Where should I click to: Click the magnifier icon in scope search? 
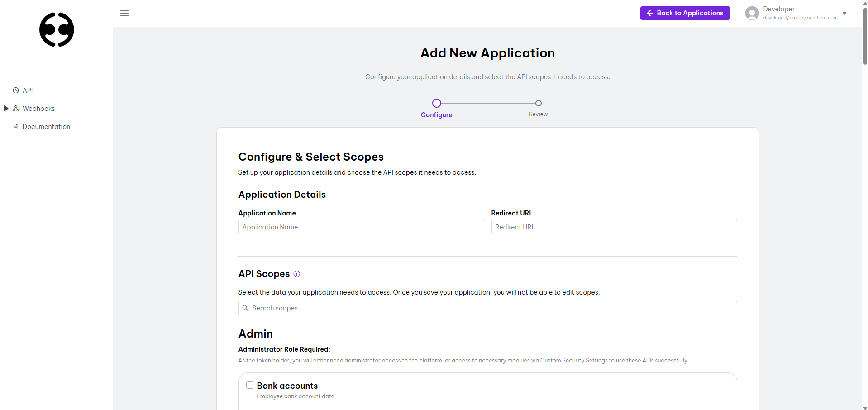[x=246, y=308]
